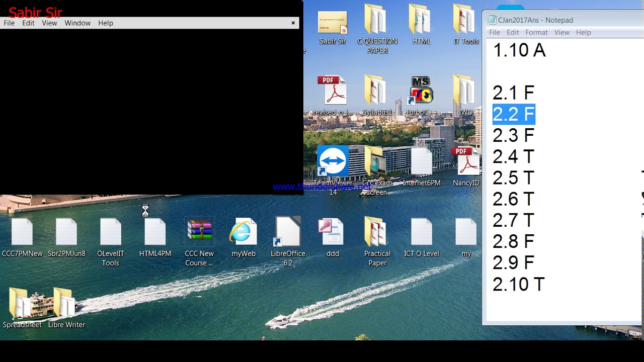Launch LibreOffice 6.2 shortcut
Viewport: 644px width, 362px height.
(x=288, y=241)
